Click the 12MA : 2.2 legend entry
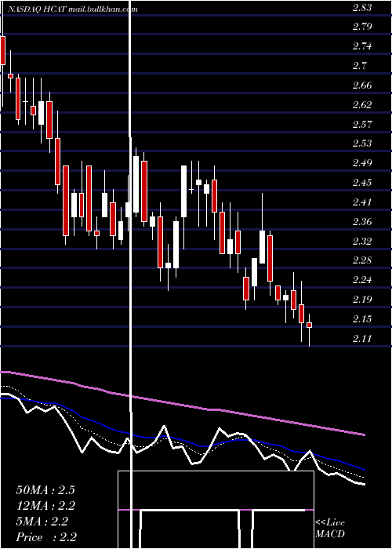 pyautogui.click(x=45, y=506)
